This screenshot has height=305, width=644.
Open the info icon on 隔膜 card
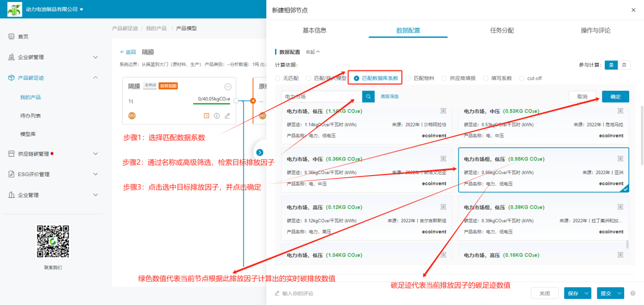click(x=217, y=116)
